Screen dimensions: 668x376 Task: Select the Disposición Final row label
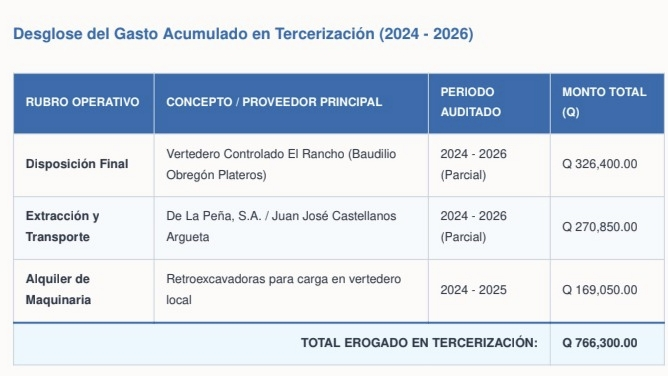click(x=77, y=164)
